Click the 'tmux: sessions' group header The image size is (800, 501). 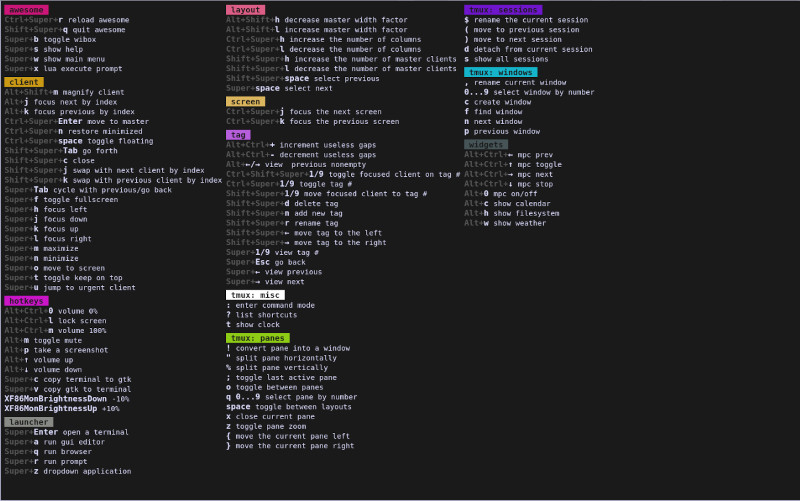503,10
